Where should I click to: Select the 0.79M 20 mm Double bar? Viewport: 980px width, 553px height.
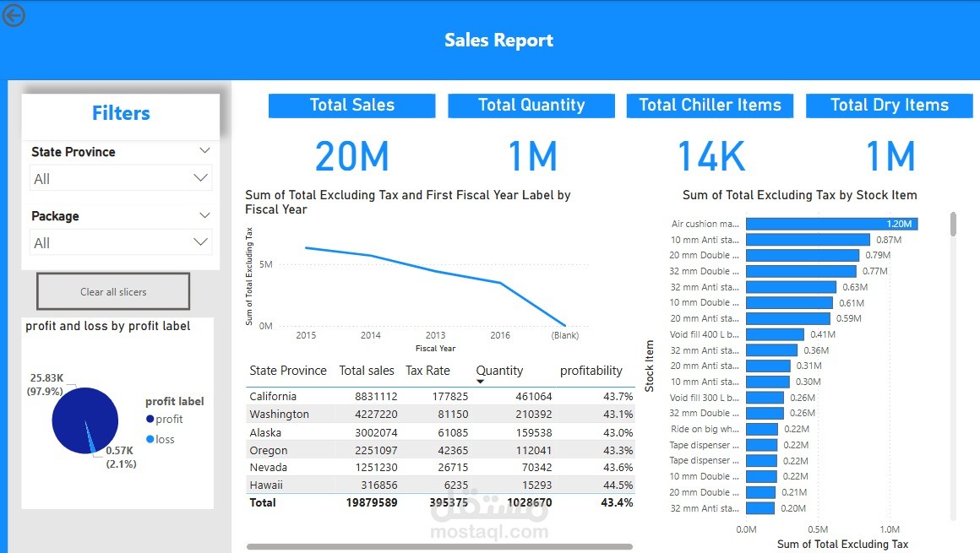click(x=803, y=255)
